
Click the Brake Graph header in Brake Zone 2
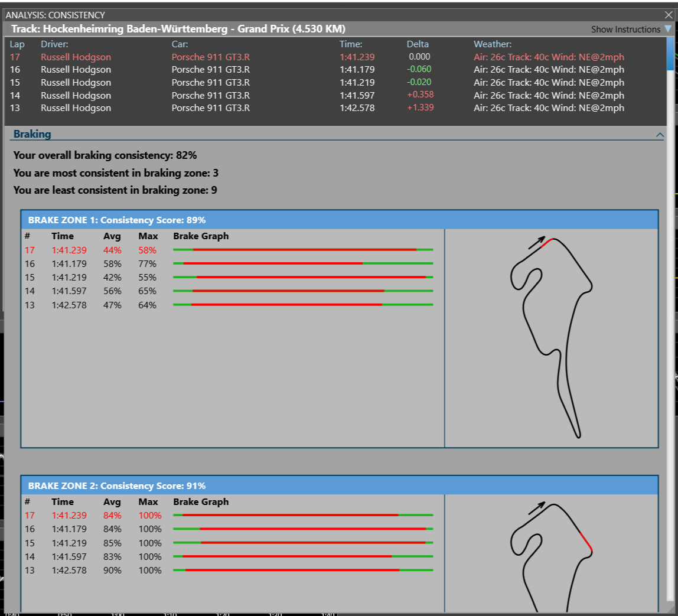[x=201, y=502]
